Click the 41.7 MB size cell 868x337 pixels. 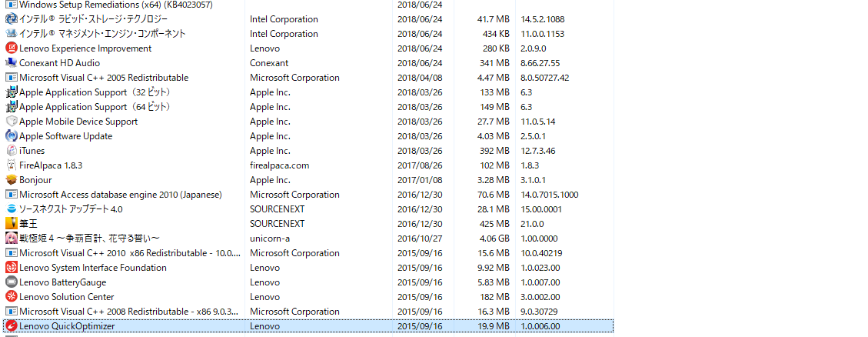coord(494,18)
